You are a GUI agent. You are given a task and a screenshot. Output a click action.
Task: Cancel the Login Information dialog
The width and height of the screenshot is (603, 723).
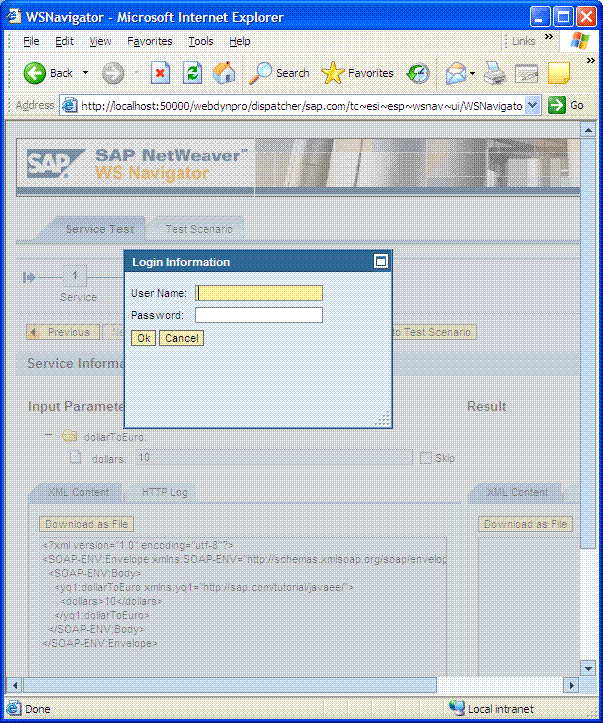181,338
